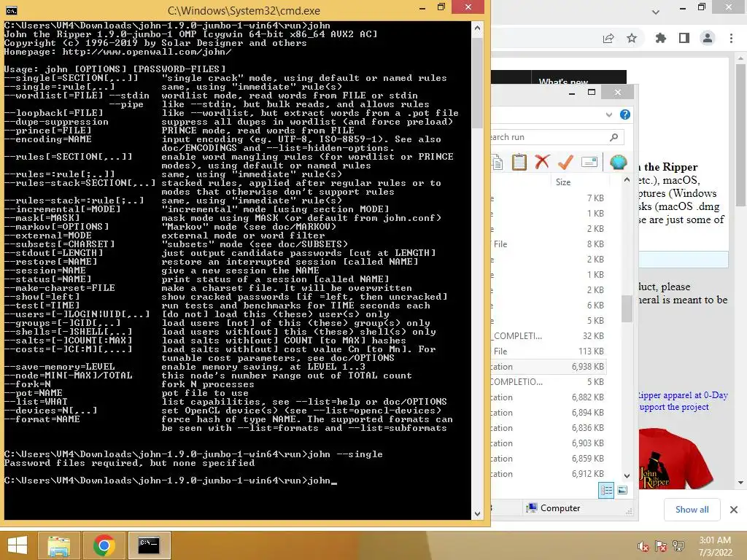
Task: Select the file row sized 6,882 KB
Action: [549, 397]
